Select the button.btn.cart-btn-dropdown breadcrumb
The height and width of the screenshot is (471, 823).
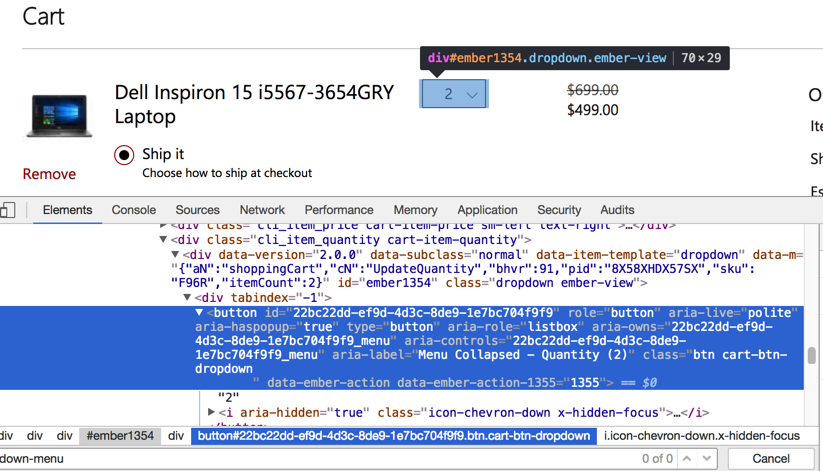click(394, 436)
